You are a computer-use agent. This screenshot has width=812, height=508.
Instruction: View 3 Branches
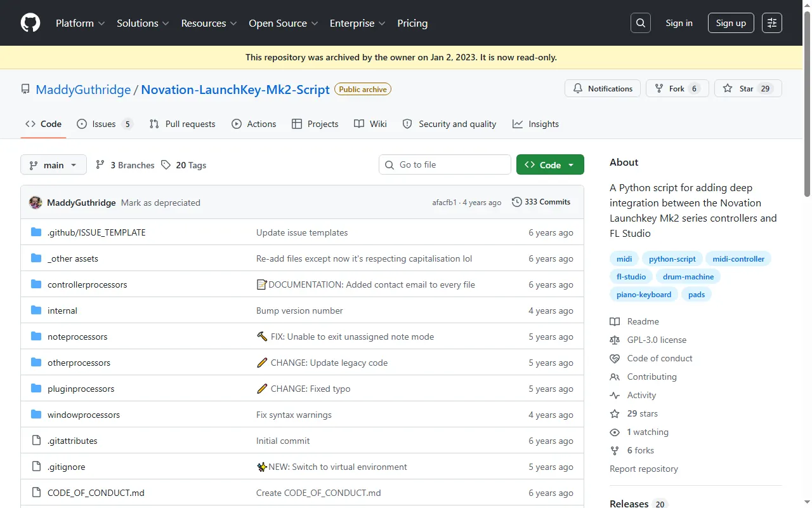click(x=125, y=165)
